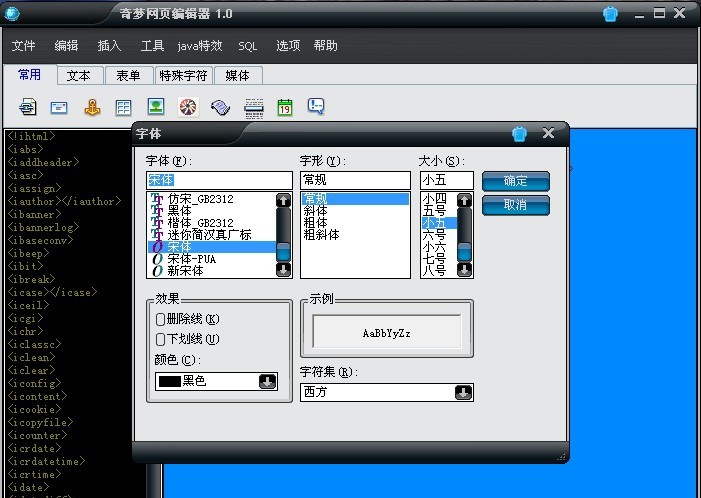The image size is (701, 498).
Task: Enable the 下划线 underline checkbox
Action: [160, 339]
